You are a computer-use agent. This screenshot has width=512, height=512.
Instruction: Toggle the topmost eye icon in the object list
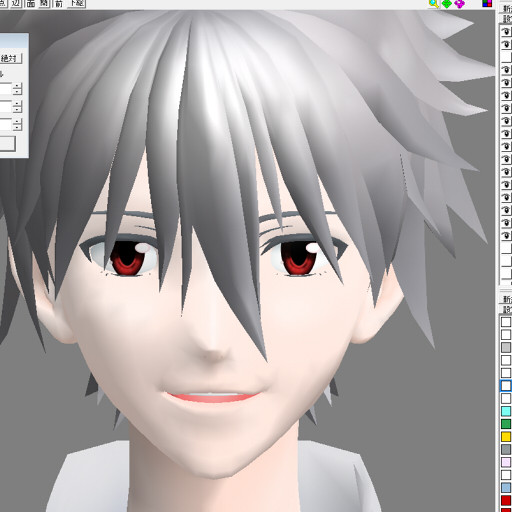coord(506,31)
